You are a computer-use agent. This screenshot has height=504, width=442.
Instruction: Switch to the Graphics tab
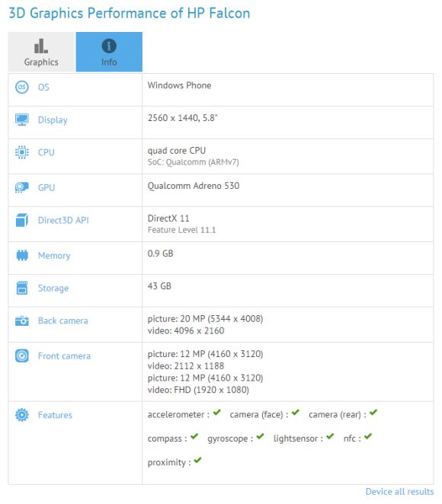coord(41,52)
